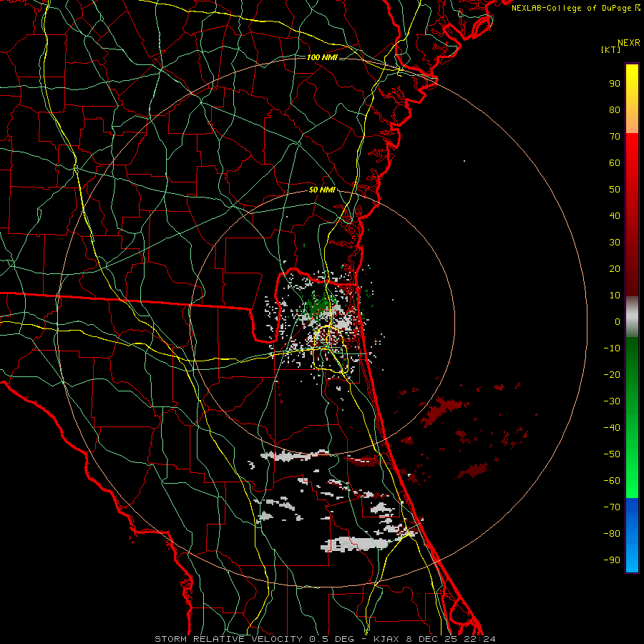Click the 10 value on the velocity scale
The image size is (644, 644).
point(615,296)
